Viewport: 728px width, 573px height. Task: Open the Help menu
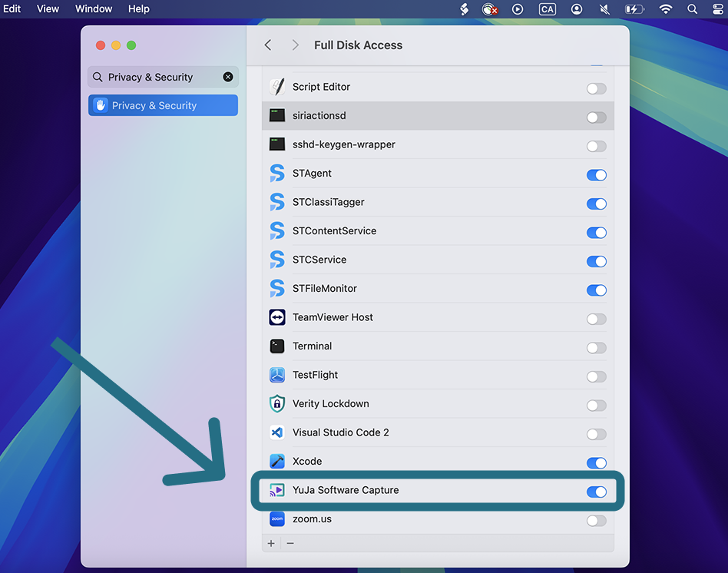139,8
